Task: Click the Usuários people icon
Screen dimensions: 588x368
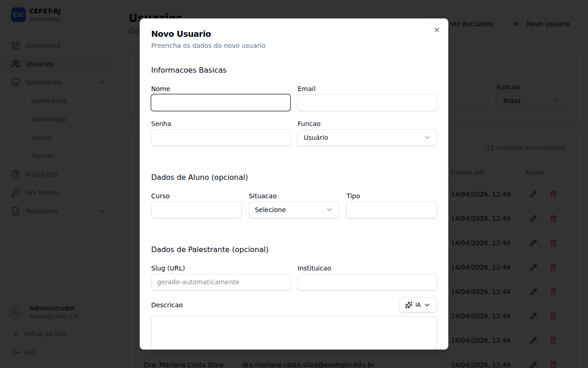Action: (x=16, y=64)
